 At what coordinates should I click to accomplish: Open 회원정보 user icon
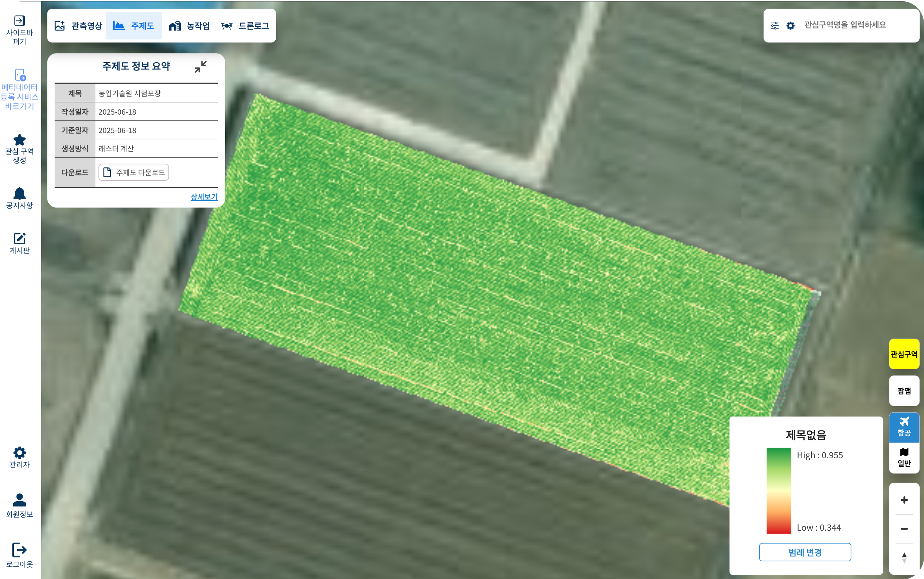click(20, 500)
